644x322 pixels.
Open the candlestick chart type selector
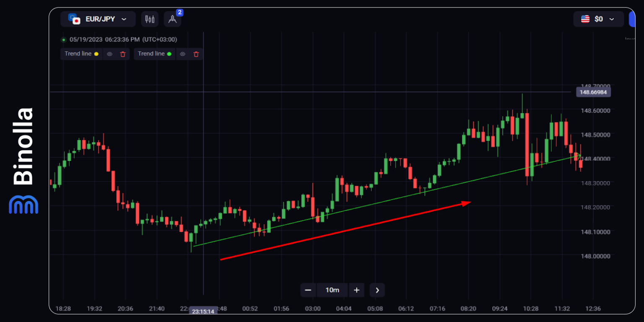click(150, 19)
